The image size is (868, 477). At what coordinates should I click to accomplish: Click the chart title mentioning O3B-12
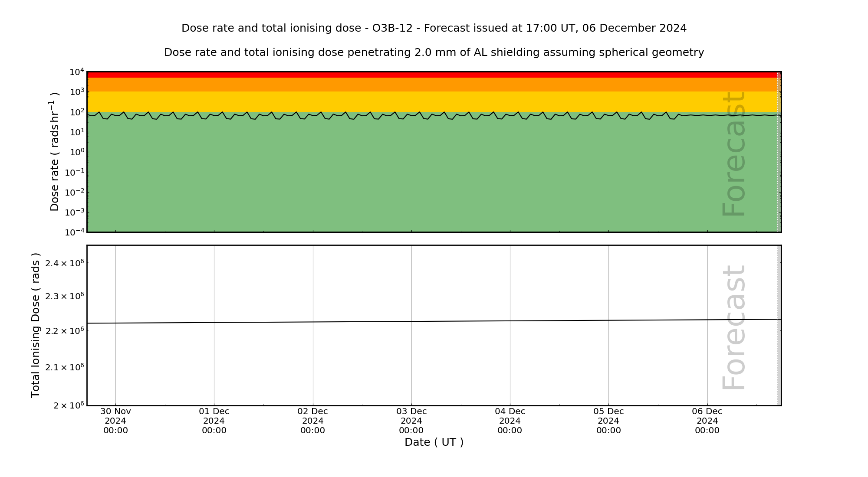434,28
